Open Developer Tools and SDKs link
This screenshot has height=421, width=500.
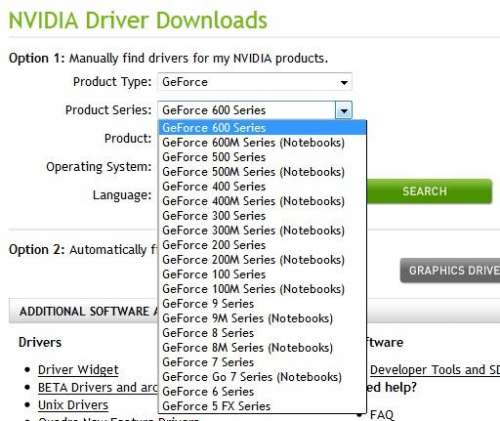(x=435, y=370)
